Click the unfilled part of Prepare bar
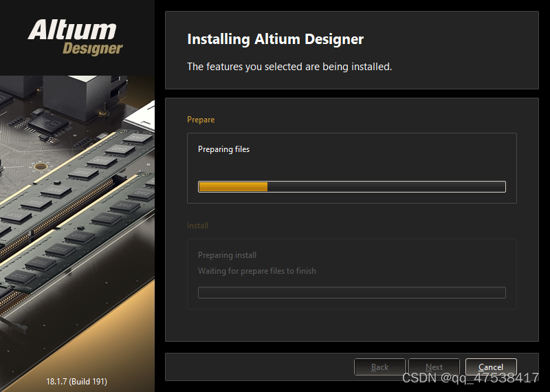 coord(386,186)
